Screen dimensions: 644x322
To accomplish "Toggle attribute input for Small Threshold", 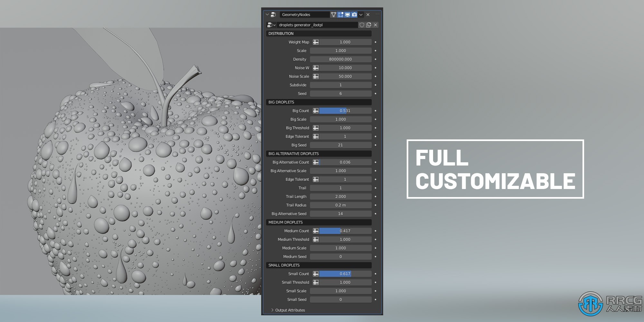I will [316, 282].
